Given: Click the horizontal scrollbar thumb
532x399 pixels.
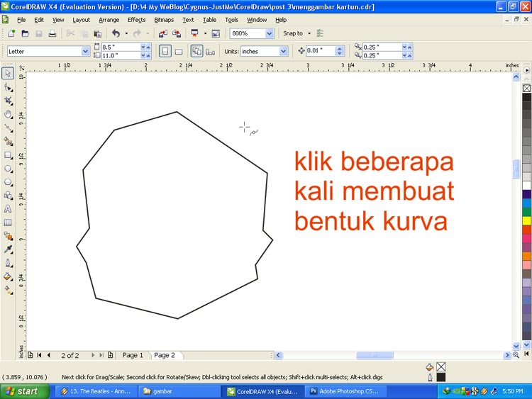Looking at the screenshot, I should [375, 355].
